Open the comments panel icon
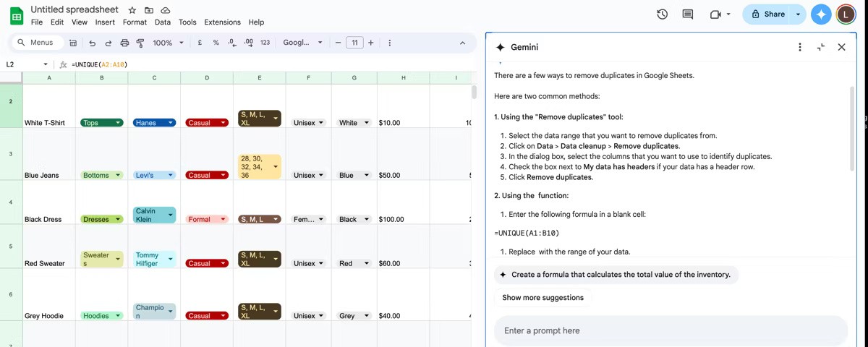The width and height of the screenshot is (868, 347). point(687,14)
